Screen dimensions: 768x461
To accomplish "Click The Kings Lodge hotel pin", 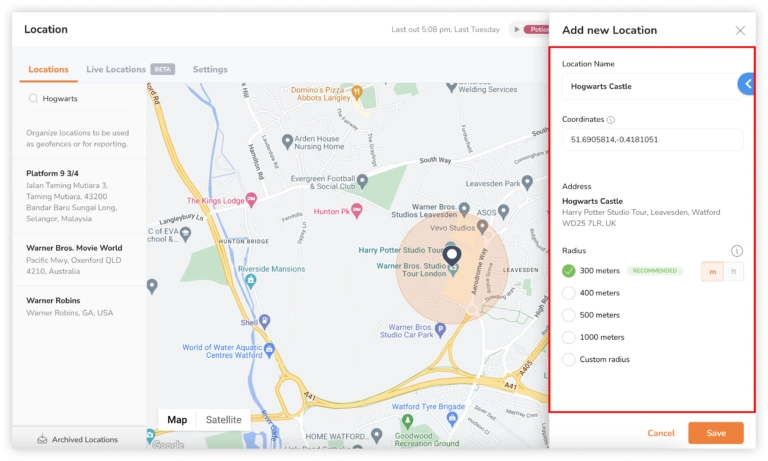I will click(x=251, y=199).
